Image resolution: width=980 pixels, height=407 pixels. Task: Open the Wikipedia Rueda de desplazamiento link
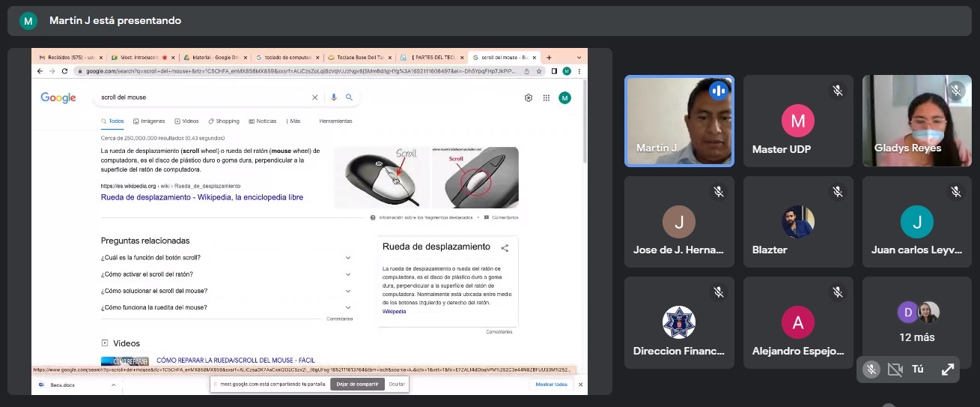[202, 198]
